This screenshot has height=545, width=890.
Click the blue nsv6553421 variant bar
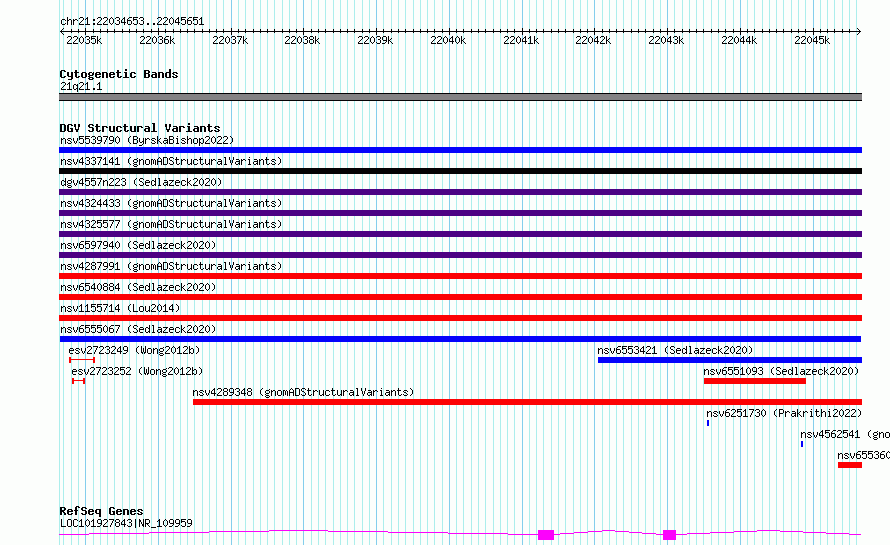[730, 360]
